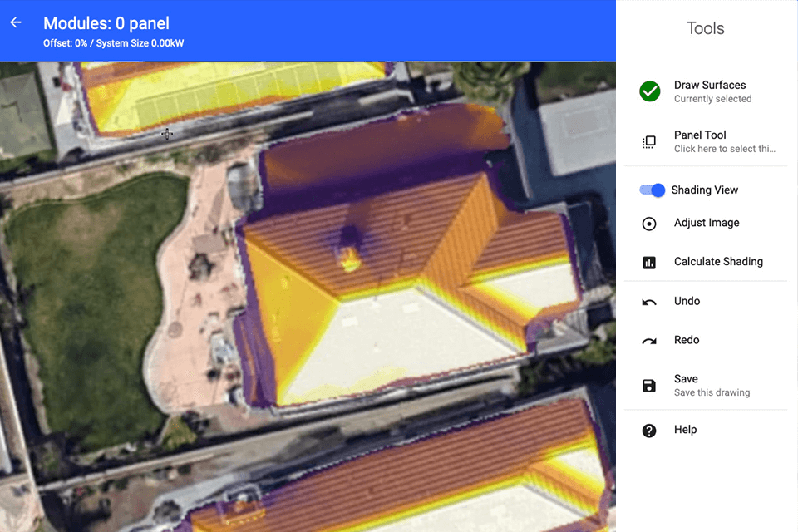Screen dimensions: 798x532
Task: Open Help question mark icon
Action: coord(649,431)
